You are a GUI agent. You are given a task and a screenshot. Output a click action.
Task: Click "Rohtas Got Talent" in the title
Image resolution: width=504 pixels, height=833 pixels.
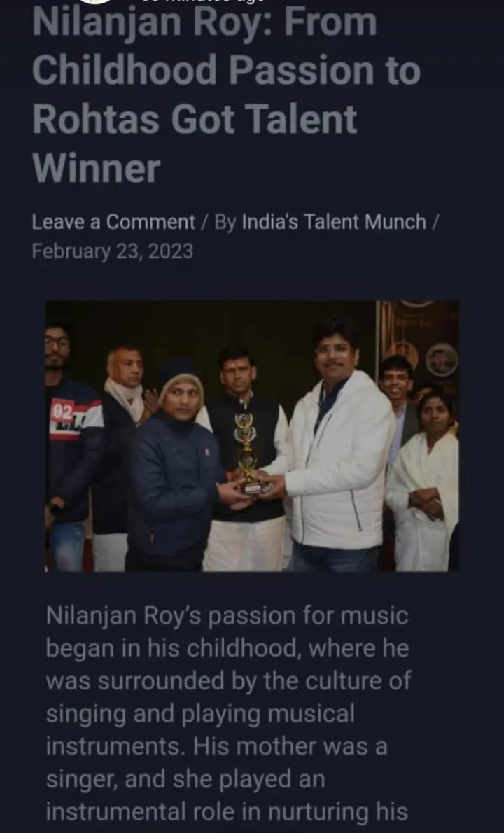click(x=195, y=119)
